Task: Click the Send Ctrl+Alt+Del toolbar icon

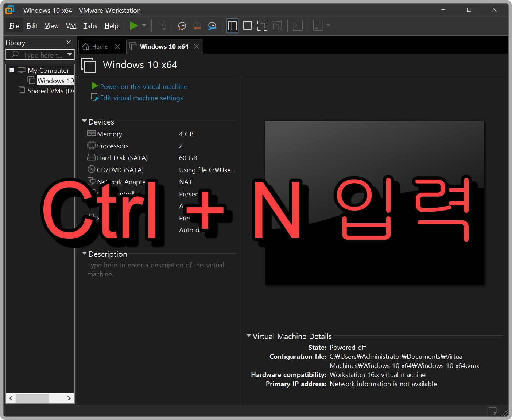Action: coord(162,25)
